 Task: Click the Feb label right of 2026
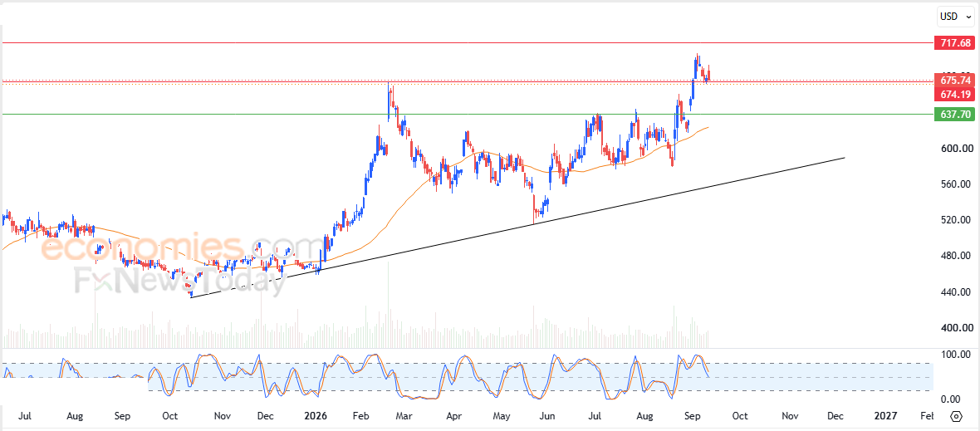(x=362, y=416)
